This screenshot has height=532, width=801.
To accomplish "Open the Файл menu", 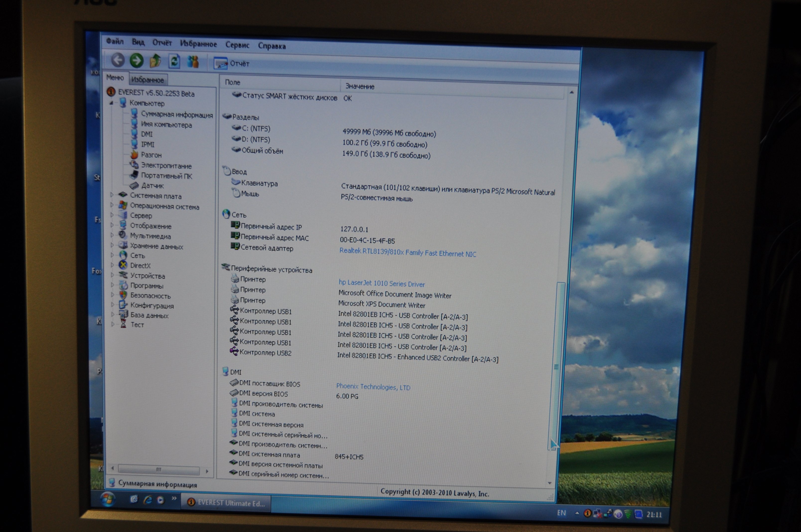I will point(115,41).
